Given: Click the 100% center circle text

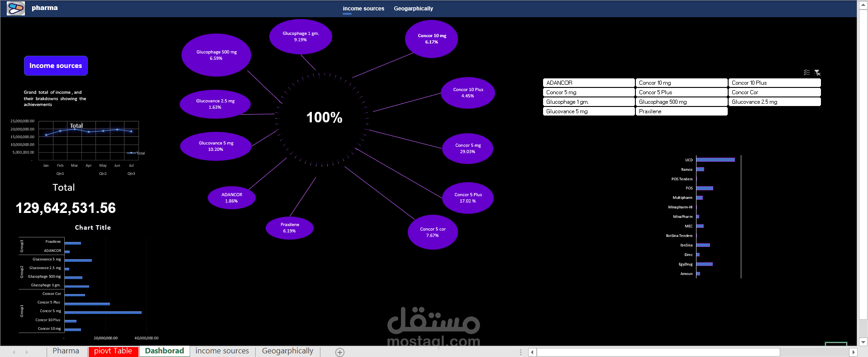Looking at the screenshot, I should (x=324, y=118).
